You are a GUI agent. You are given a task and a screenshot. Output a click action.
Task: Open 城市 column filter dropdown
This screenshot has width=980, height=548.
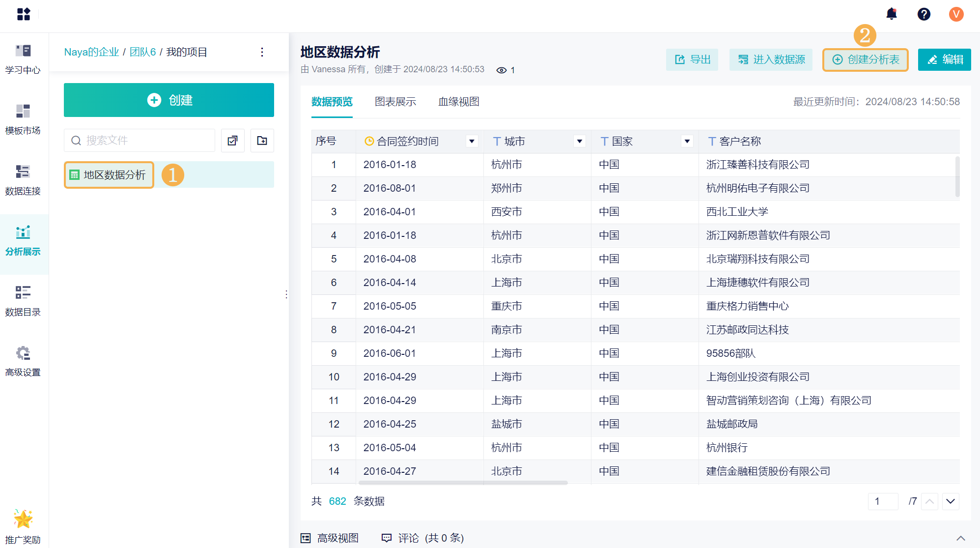[x=580, y=142]
